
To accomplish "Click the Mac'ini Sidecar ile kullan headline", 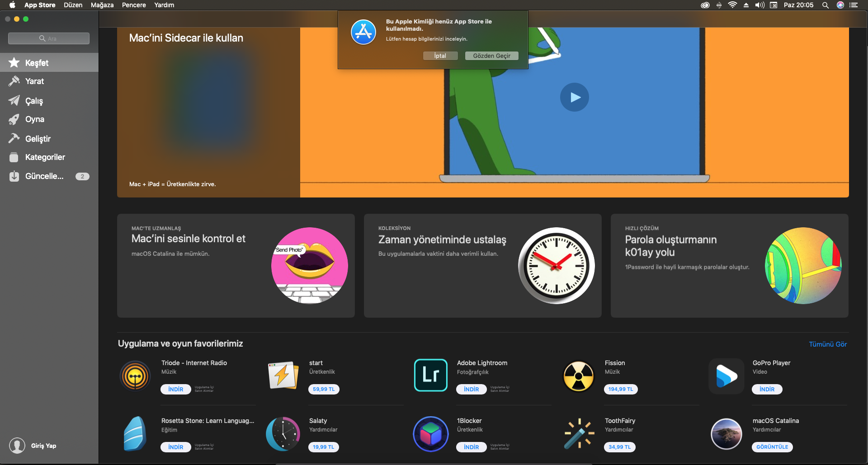I will (x=186, y=38).
